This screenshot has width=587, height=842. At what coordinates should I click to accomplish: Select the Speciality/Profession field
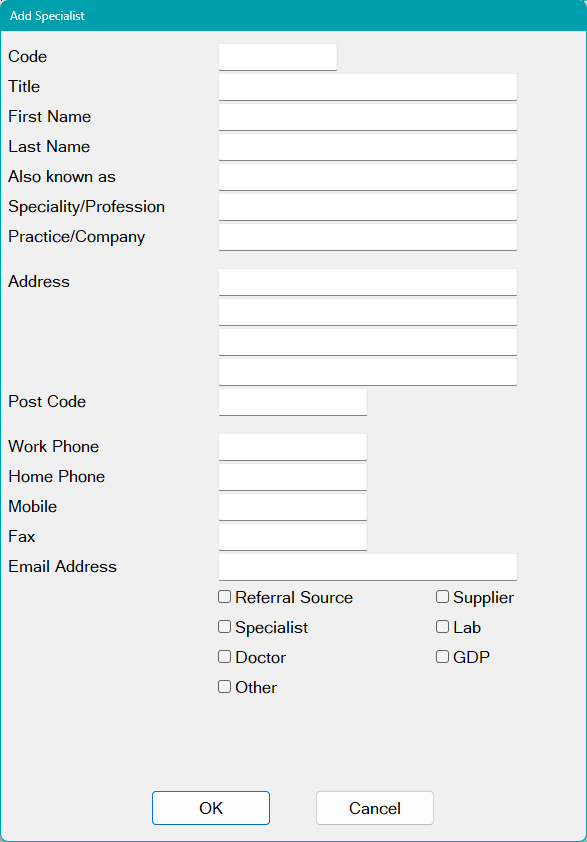pyautogui.click(x=367, y=206)
